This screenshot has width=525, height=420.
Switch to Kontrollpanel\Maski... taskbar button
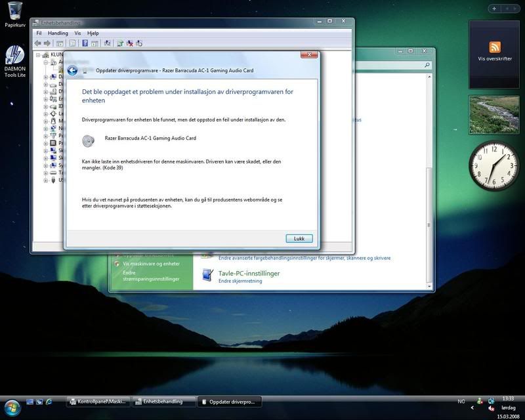click(x=98, y=402)
